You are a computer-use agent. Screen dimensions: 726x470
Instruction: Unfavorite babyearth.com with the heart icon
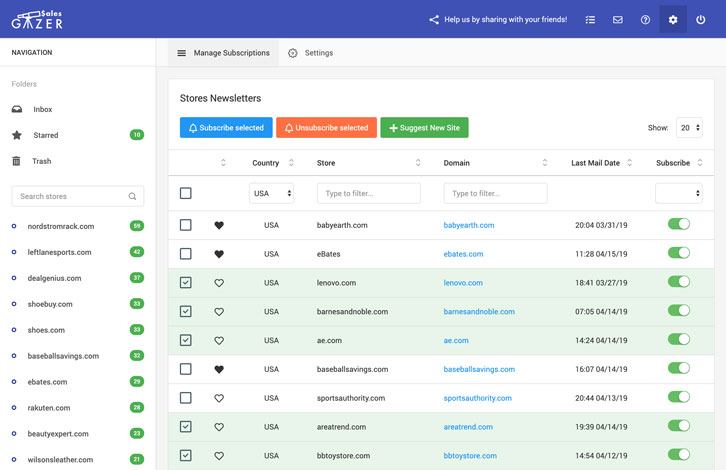(219, 225)
